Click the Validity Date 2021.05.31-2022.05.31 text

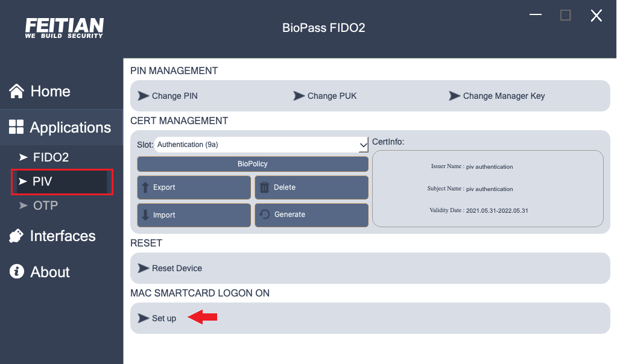pyautogui.click(x=497, y=211)
